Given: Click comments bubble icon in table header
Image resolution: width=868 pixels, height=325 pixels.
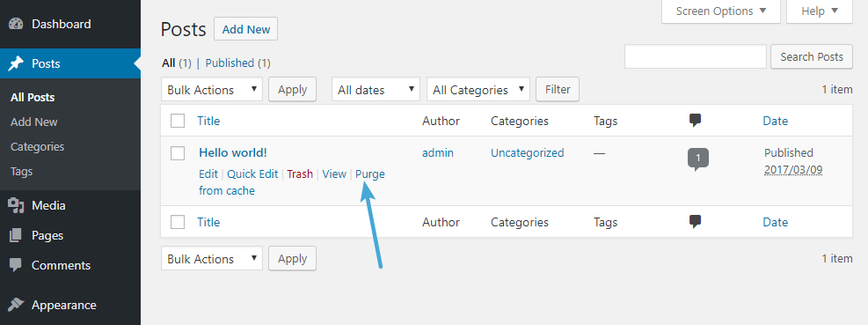Looking at the screenshot, I should pyautogui.click(x=696, y=121).
